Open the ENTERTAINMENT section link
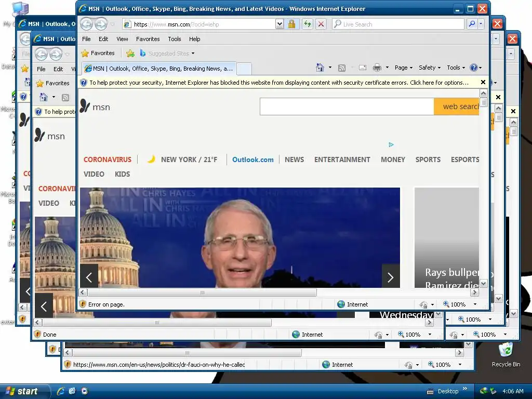532x399 pixels. 342,159
